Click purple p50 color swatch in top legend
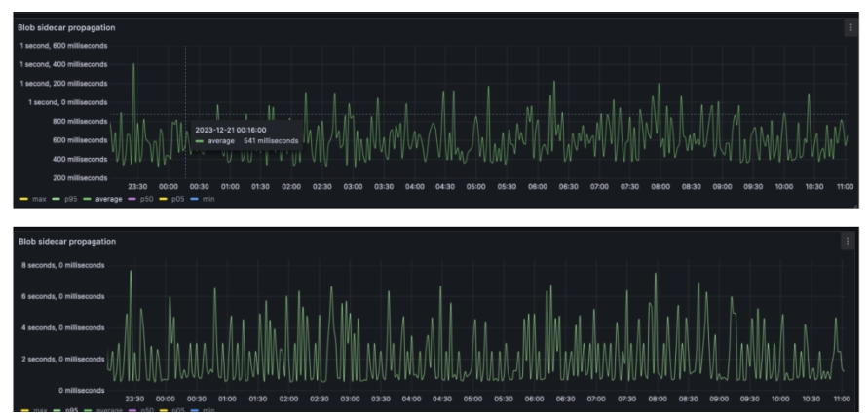 (133, 199)
